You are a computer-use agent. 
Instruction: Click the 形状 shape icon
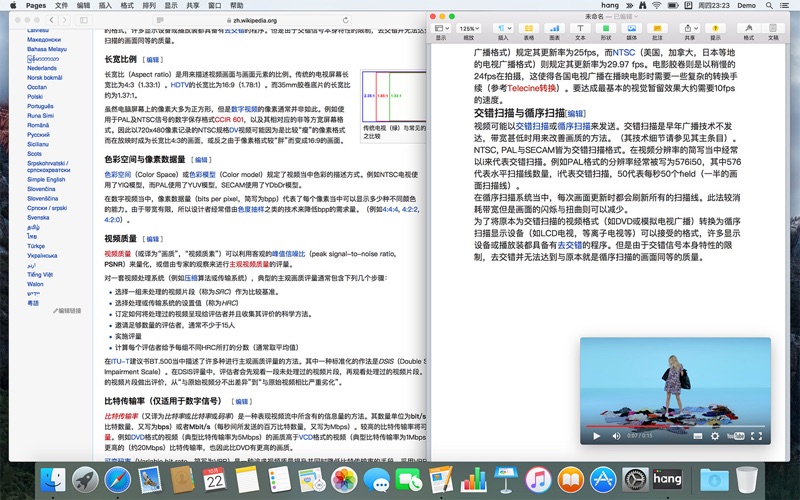point(606,29)
